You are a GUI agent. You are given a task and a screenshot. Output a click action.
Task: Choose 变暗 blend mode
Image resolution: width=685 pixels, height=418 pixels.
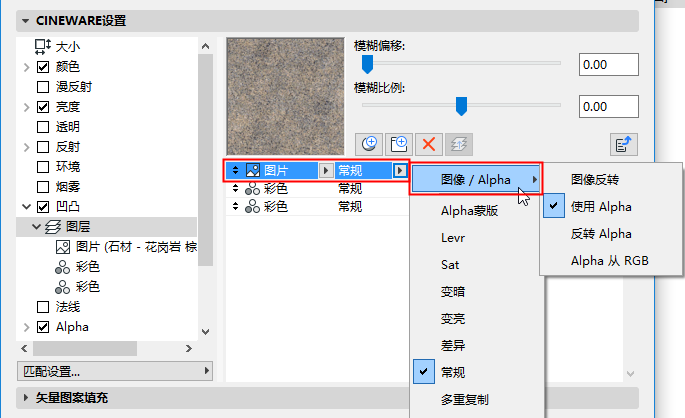coord(453,292)
